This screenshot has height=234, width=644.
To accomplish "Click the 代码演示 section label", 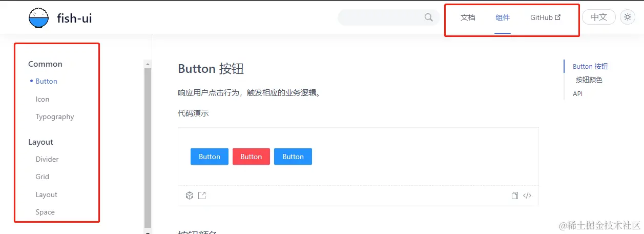I will pyautogui.click(x=193, y=113).
